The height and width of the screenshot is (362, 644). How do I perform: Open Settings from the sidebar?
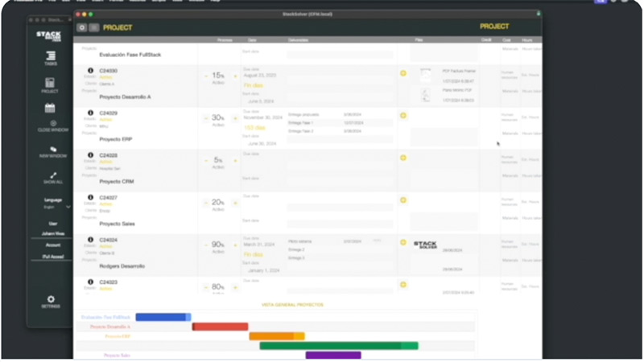tap(51, 300)
